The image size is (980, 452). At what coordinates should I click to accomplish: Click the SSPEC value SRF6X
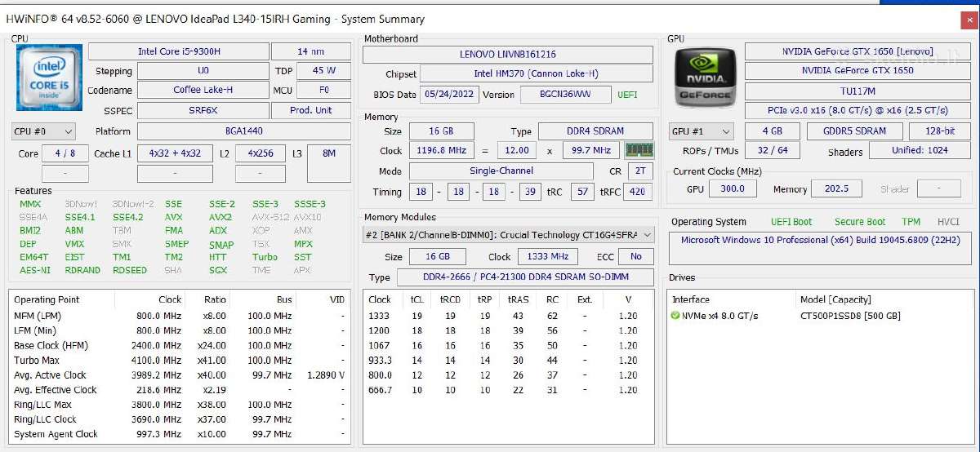click(203, 111)
